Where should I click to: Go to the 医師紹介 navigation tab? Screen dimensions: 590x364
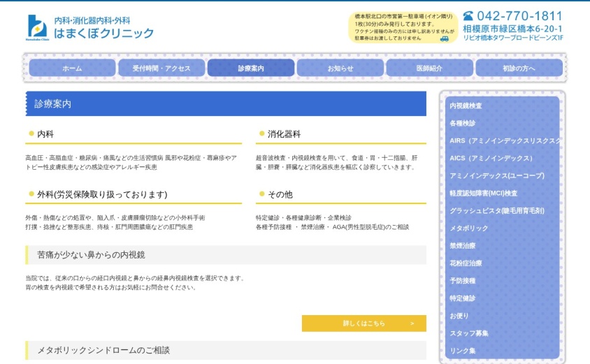click(429, 68)
